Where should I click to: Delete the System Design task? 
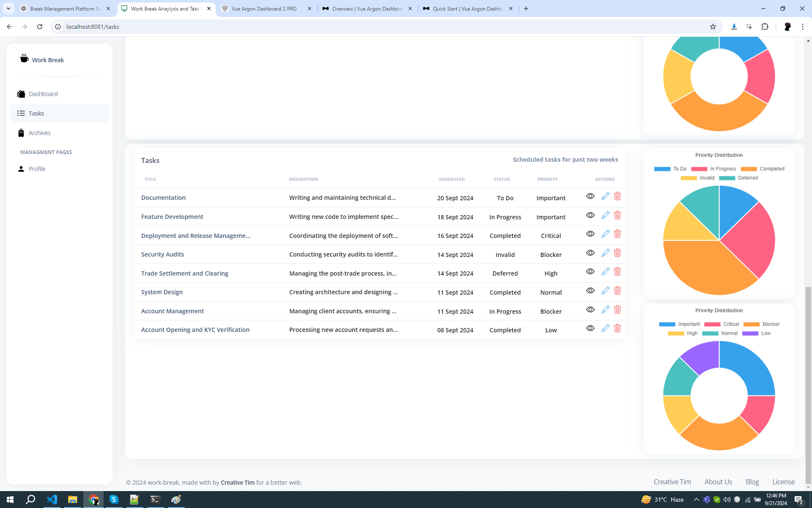coord(617,291)
